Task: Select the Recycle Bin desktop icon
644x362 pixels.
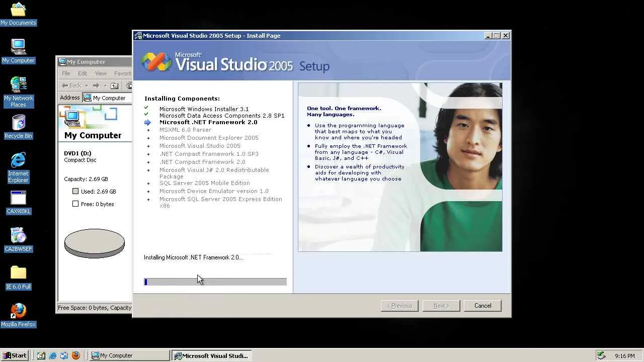Action: [18, 127]
